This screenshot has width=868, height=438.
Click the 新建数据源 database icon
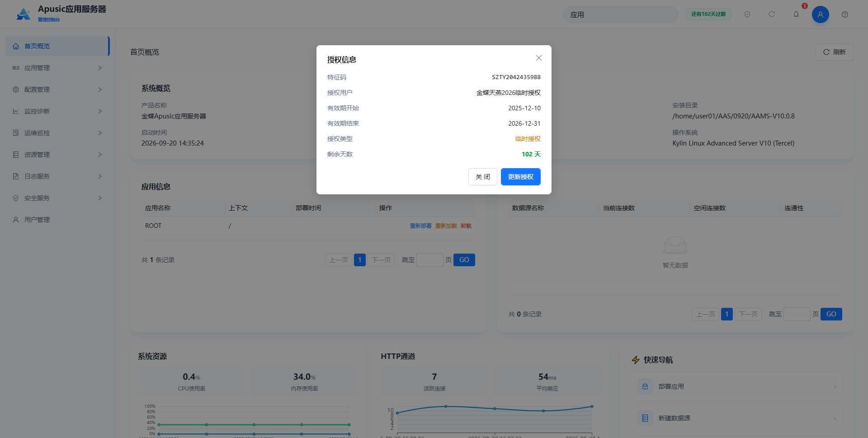[x=645, y=418]
